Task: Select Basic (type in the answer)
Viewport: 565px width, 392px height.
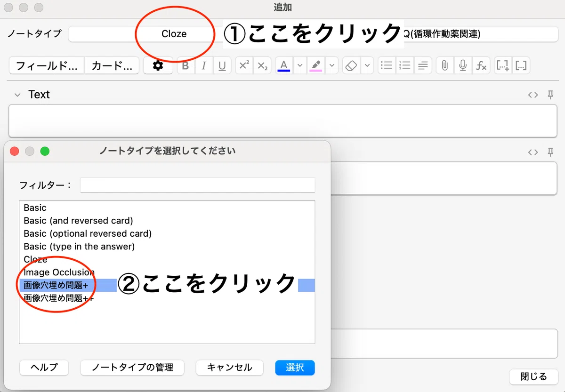Action: (167, 246)
